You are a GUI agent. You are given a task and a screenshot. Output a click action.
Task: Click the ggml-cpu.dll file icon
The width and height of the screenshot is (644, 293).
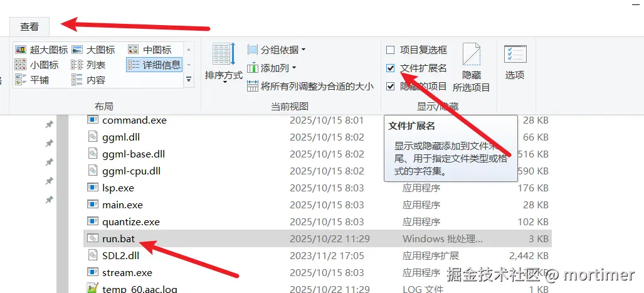(93, 171)
